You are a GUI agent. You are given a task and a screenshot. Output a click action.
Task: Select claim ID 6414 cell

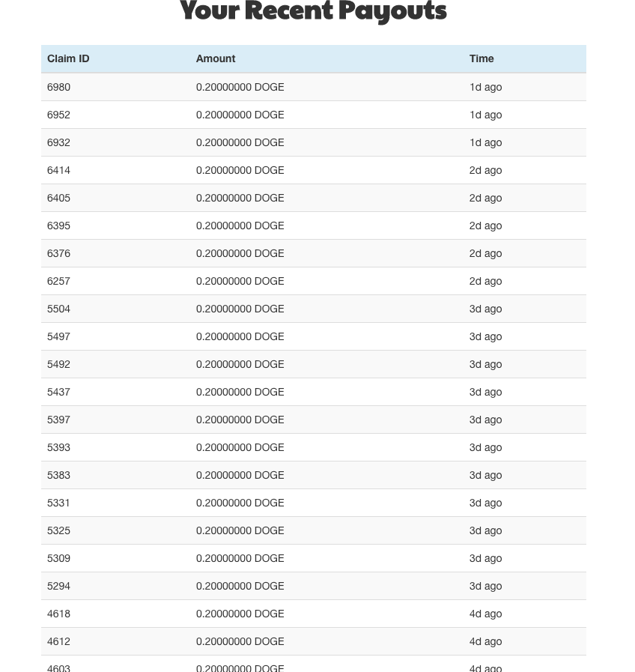59,170
